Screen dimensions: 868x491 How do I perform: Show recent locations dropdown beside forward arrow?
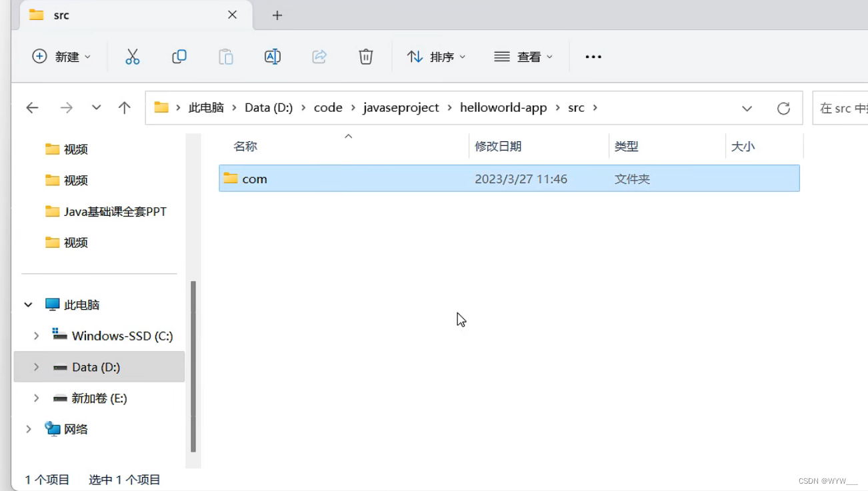[96, 108]
